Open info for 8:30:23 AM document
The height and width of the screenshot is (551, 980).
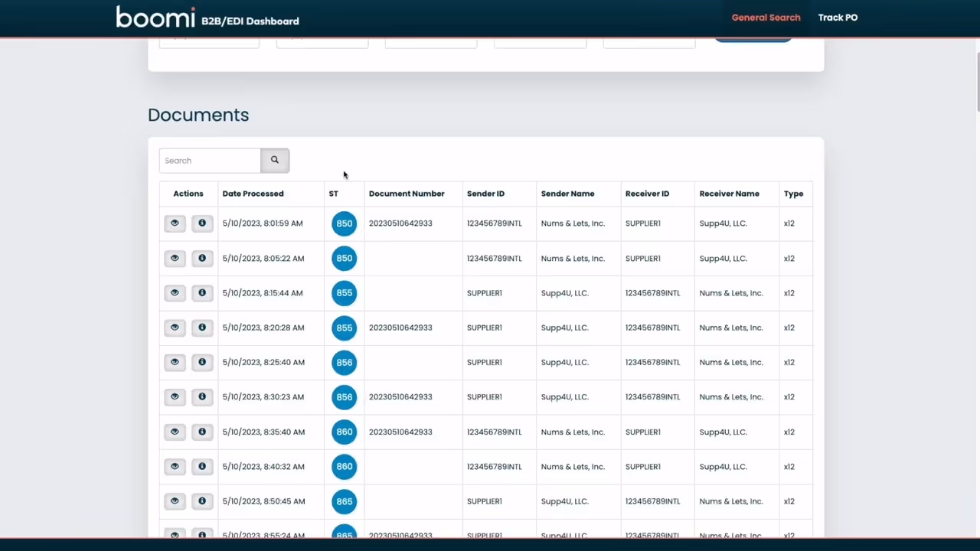pos(202,397)
